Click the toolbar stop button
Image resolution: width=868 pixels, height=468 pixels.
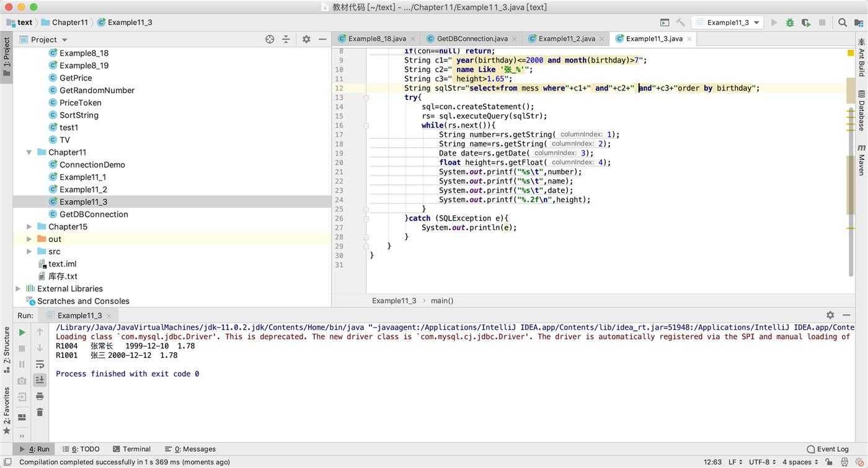822,22
